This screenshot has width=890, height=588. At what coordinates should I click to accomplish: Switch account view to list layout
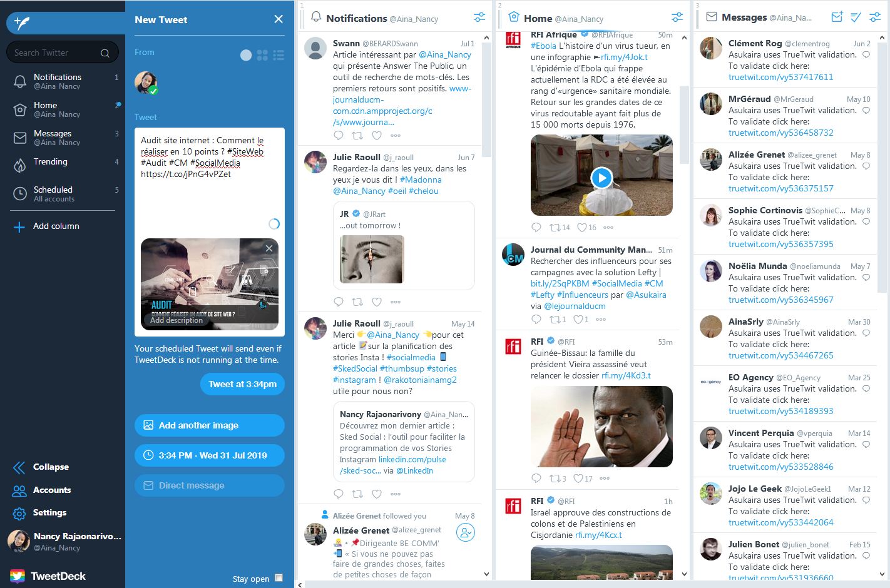(279, 56)
